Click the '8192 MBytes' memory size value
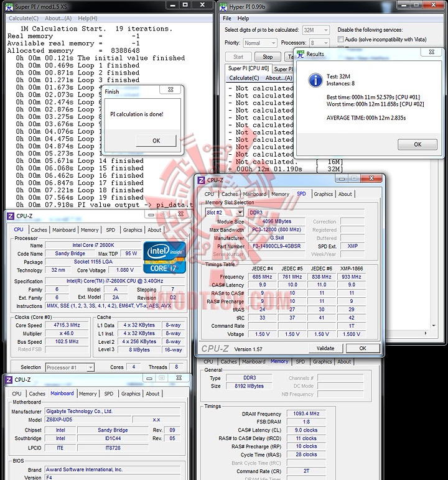This screenshot has height=480, width=448. 249,386
